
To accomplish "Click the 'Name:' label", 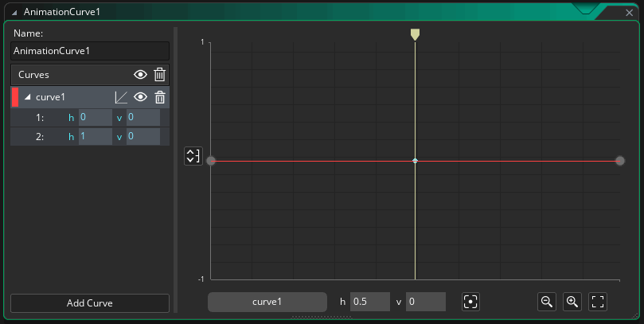I will coord(29,33).
